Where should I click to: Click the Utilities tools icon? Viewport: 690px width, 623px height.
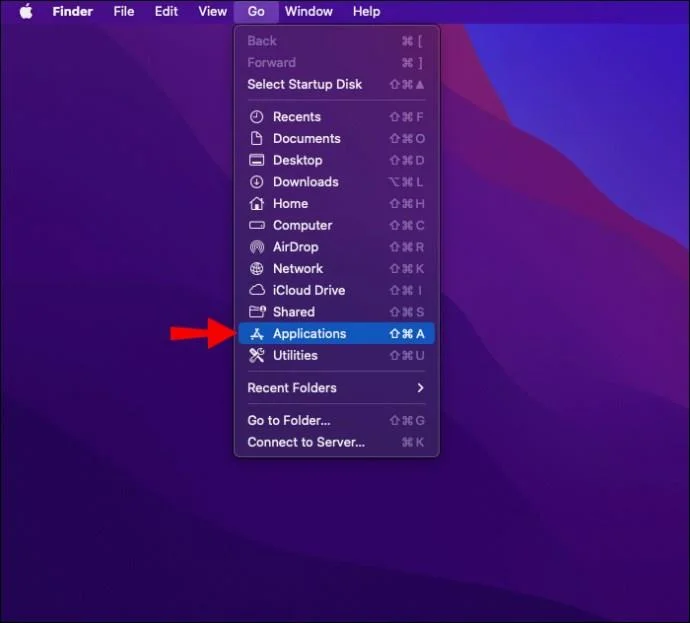[257, 355]
